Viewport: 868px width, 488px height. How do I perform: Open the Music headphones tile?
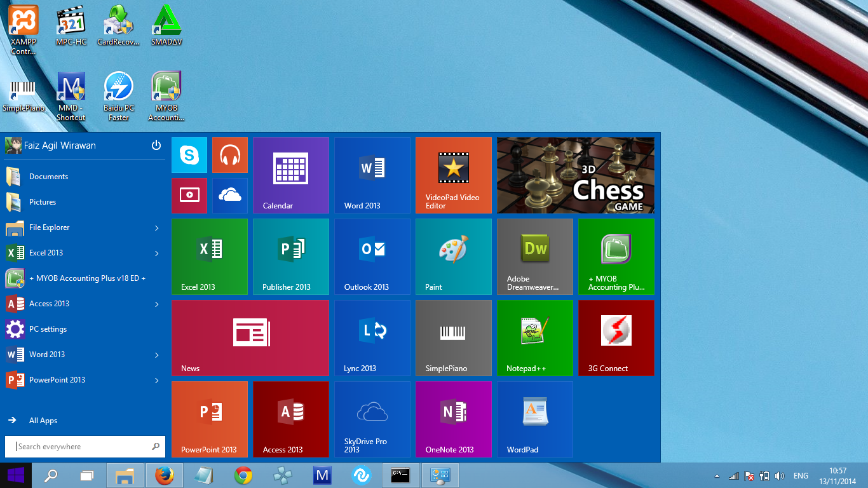(x=230, y=155)
